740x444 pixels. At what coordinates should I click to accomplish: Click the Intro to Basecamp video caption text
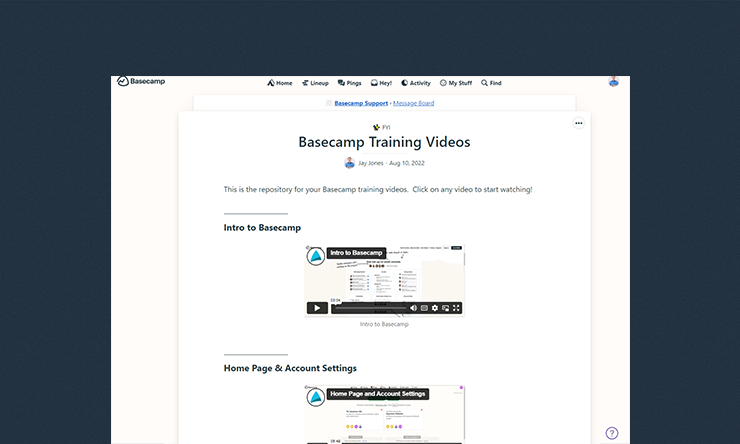coord(384,324)
